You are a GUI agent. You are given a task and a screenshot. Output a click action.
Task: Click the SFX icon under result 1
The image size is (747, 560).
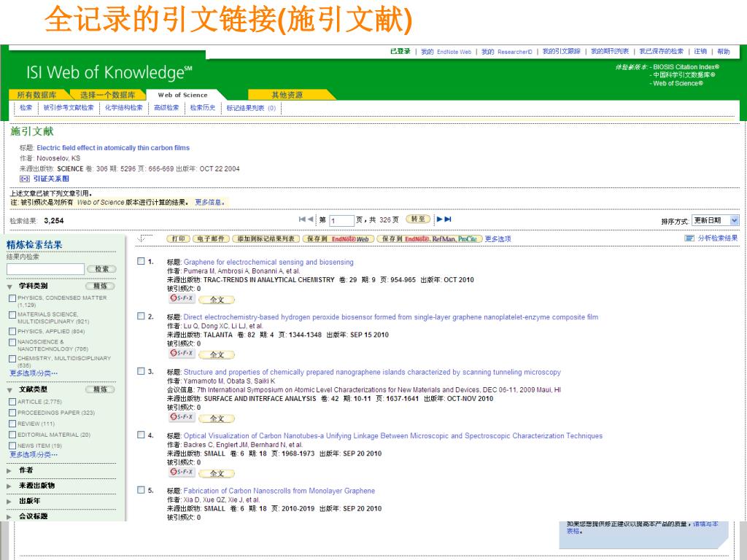click(182, 298)
